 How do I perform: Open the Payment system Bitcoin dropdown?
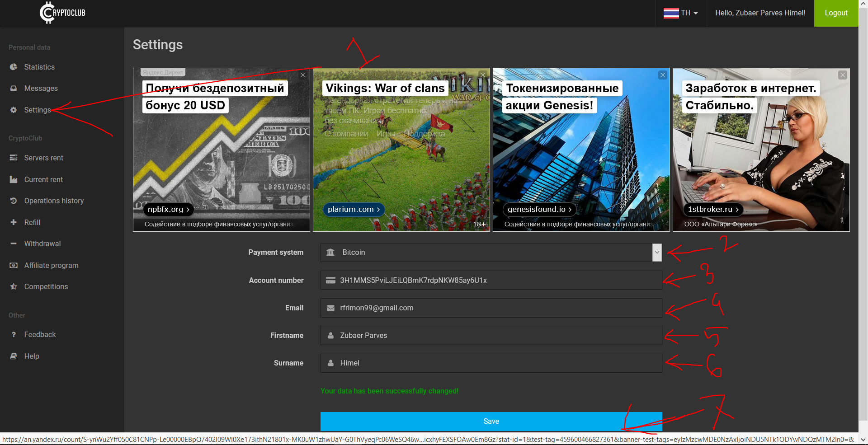tap(491, 253)
